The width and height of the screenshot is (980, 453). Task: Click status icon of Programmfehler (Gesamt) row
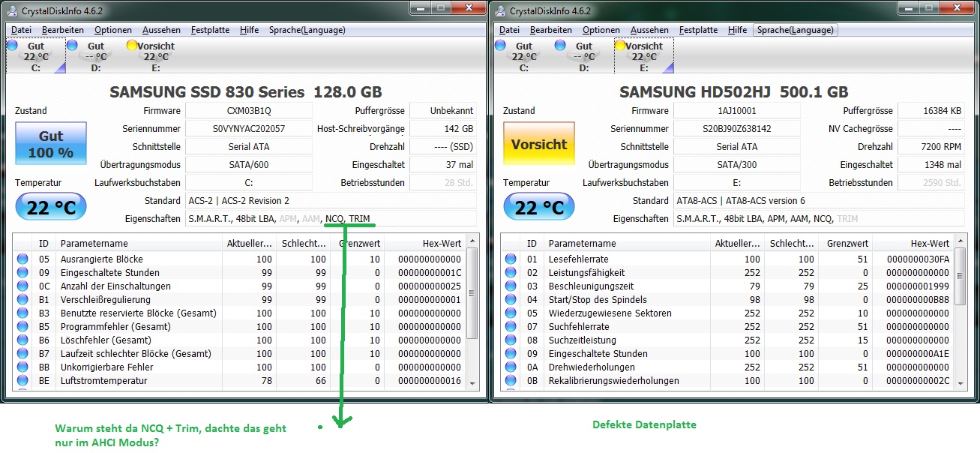(22, 326)
